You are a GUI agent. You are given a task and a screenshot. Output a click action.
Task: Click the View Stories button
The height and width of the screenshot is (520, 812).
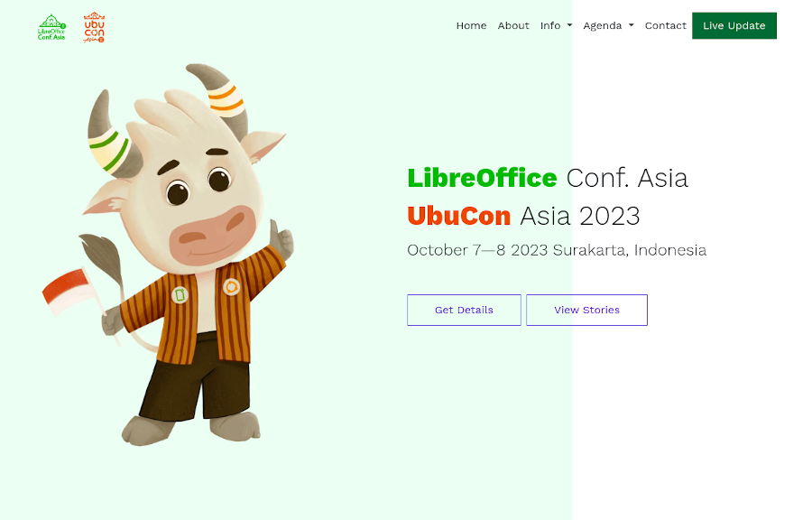click(x=586, y=310)
